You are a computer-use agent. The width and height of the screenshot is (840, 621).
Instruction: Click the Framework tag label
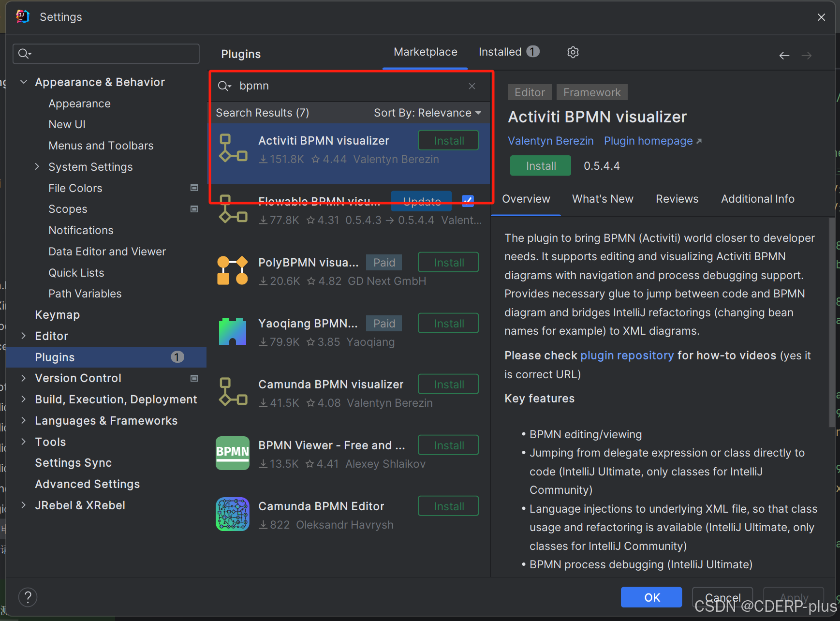coord(592,92)
